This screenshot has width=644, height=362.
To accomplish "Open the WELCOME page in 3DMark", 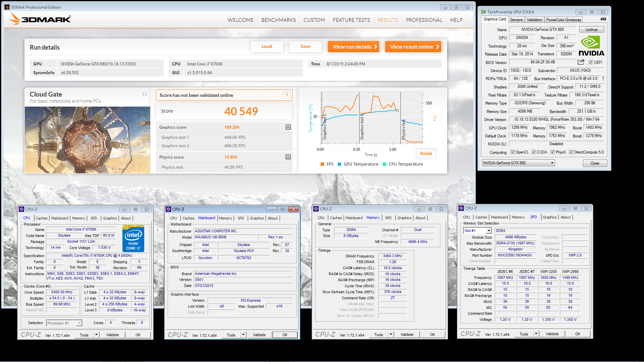I will point(240,20).
